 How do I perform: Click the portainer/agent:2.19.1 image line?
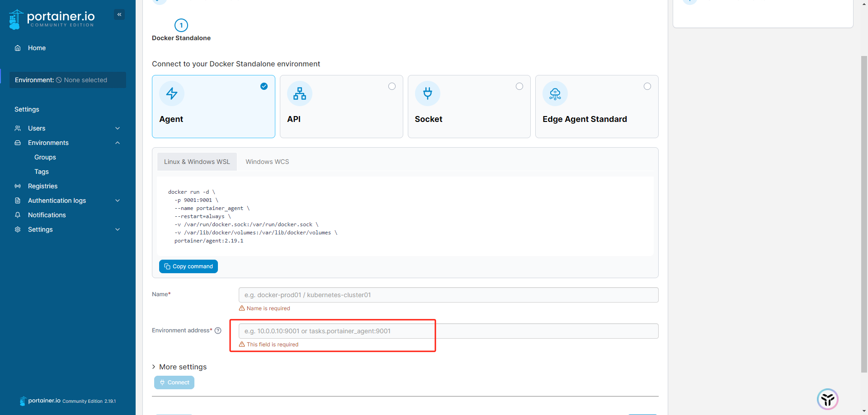click(209, 241)
